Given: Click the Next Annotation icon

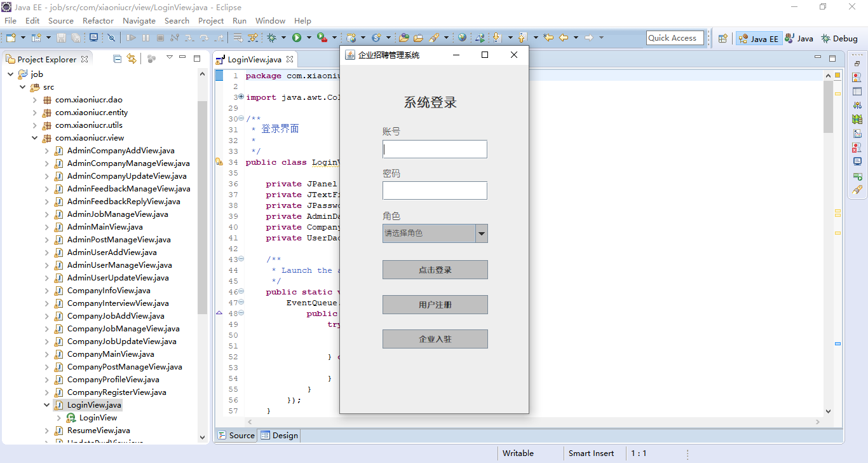Looking at the screenshot, I should (498, 38).
